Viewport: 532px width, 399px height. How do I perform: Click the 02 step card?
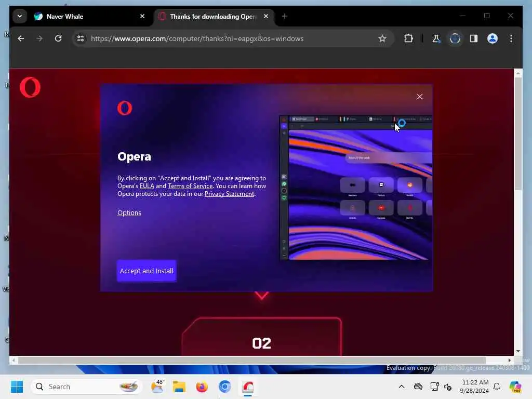pyautogui.click(x=262, y=337)
